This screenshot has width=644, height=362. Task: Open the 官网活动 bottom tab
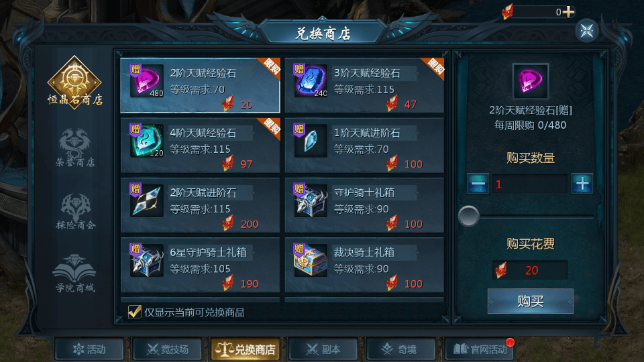(480, 349)
